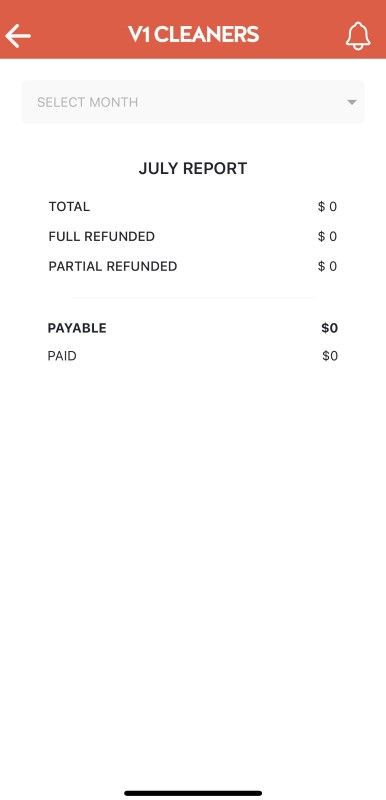Click the TOTAL row label
The width and height of the screenshot is (386, 800).
pos(69,207)
